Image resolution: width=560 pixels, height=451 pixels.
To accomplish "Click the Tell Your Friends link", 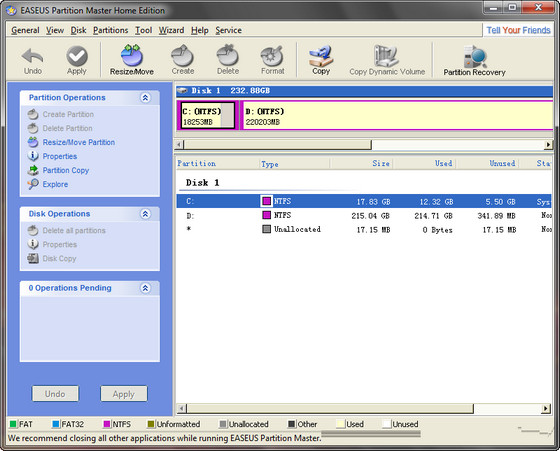I will [x=518, y=30].
